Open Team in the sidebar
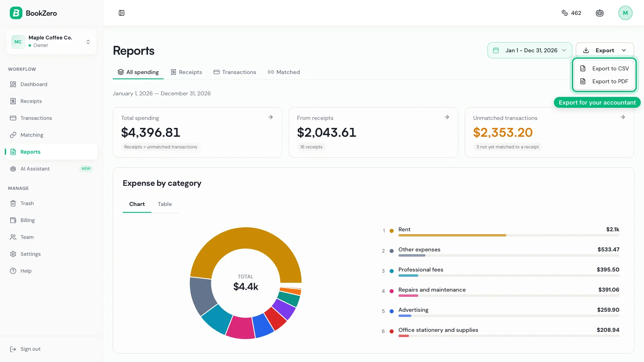Screen dimensions: 644x362 tap(51, 237)
